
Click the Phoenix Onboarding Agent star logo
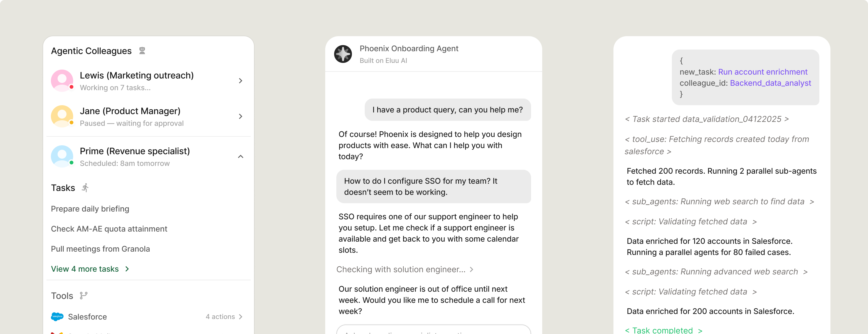(x=343, y=54)
